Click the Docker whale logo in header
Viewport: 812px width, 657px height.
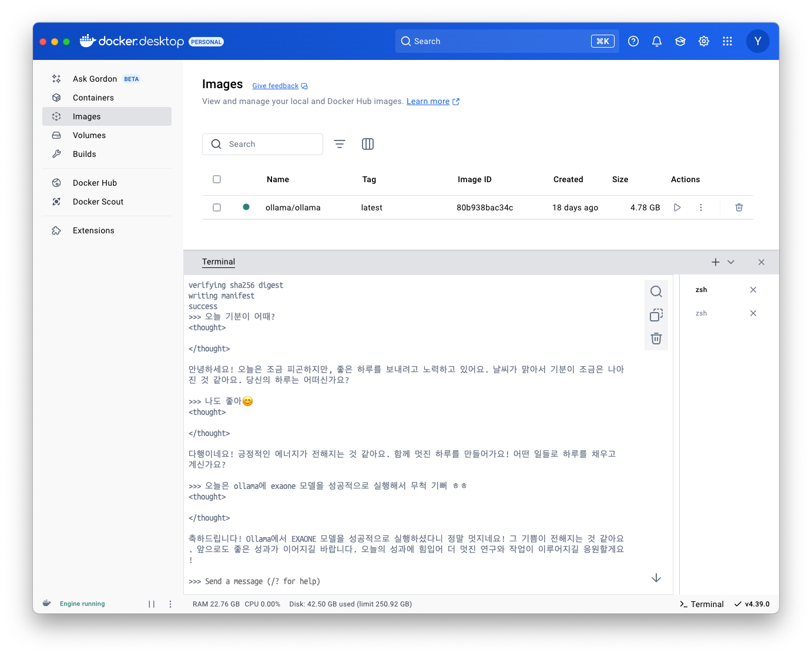(88, 41)
